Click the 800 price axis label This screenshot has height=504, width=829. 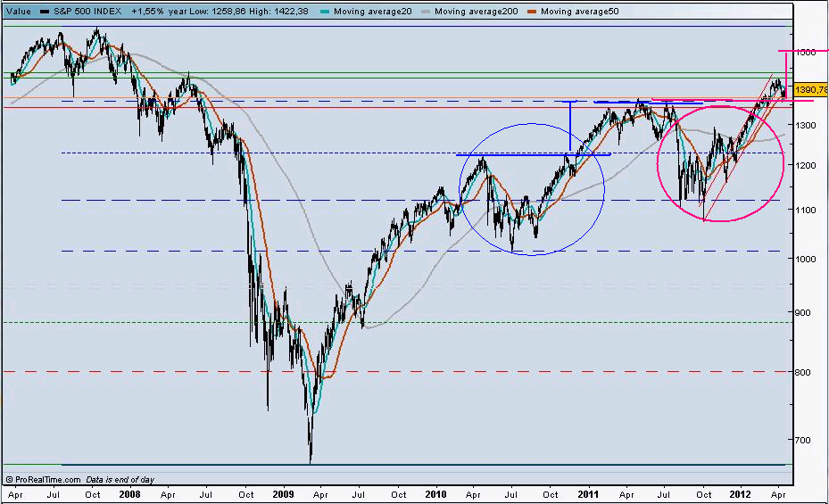(804, 373)
